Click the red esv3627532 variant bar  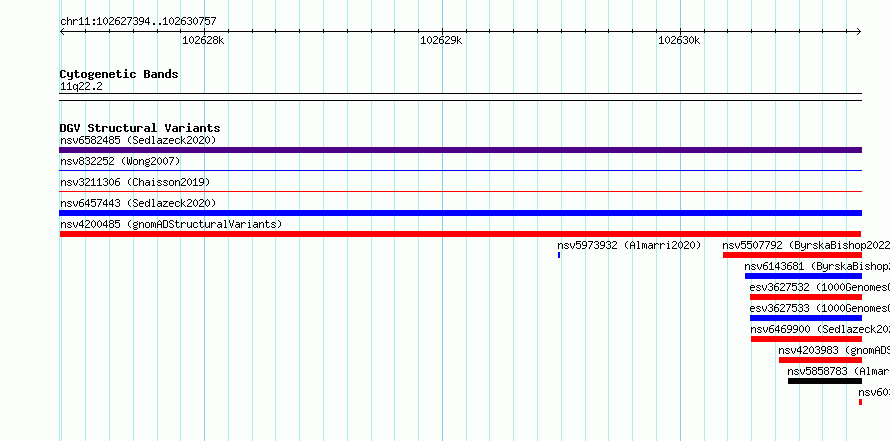pos(806,297)
